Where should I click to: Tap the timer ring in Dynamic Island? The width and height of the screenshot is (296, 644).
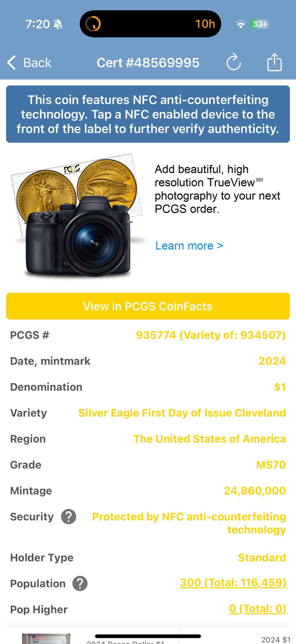pyautogui.click(x=93, y=24)
